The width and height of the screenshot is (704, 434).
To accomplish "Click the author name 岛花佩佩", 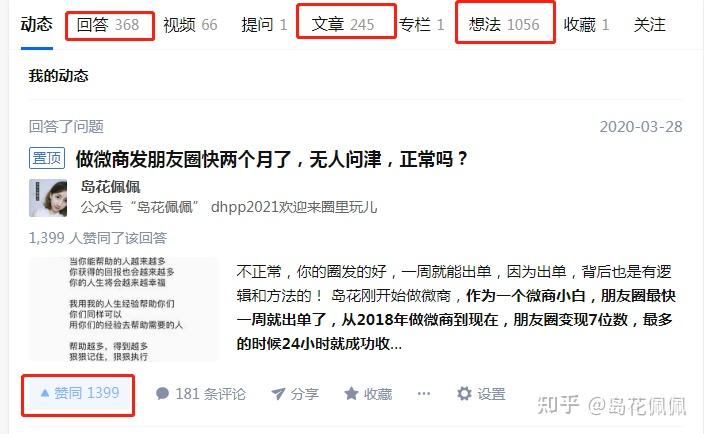I will click(110, 187).
